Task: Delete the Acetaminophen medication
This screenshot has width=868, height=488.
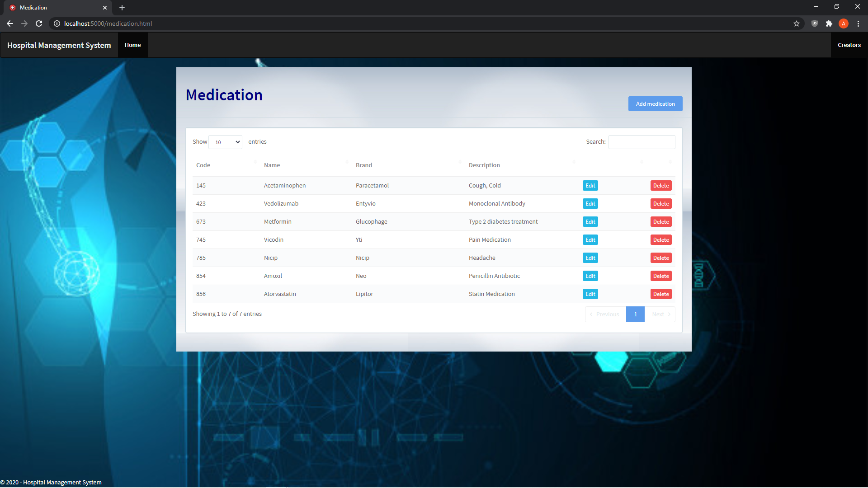Action: click(660, 185)
